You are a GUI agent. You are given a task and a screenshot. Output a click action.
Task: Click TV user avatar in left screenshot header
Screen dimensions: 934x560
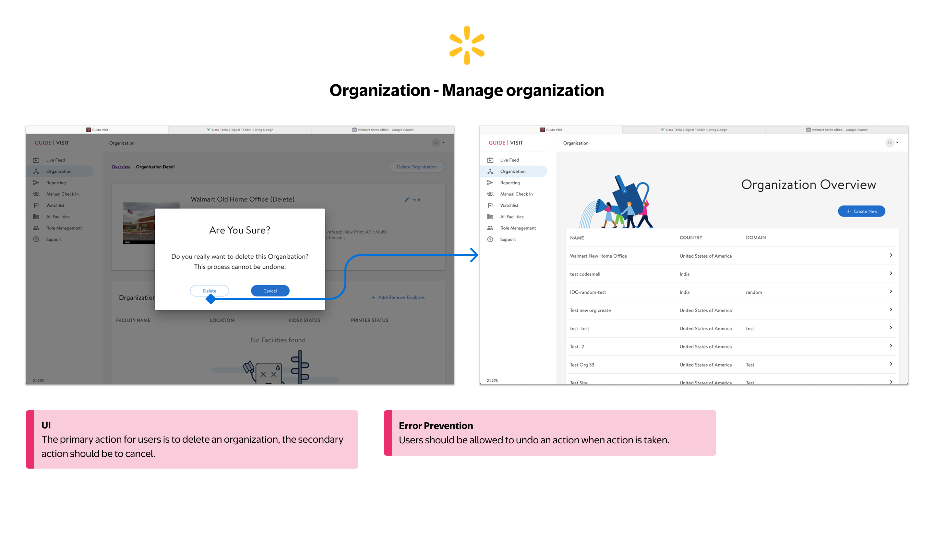[436, 143]
